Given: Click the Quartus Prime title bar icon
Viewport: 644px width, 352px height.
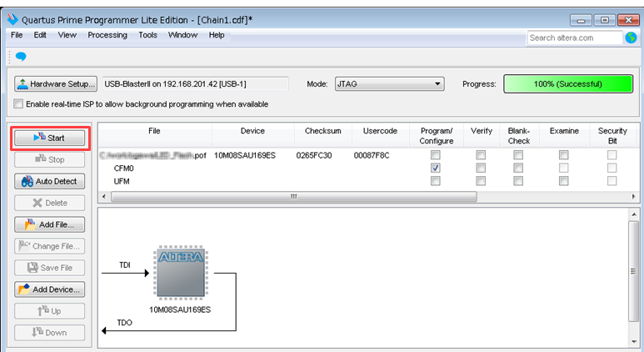Looking at the screenshot, I should click(x=12, y=19).
